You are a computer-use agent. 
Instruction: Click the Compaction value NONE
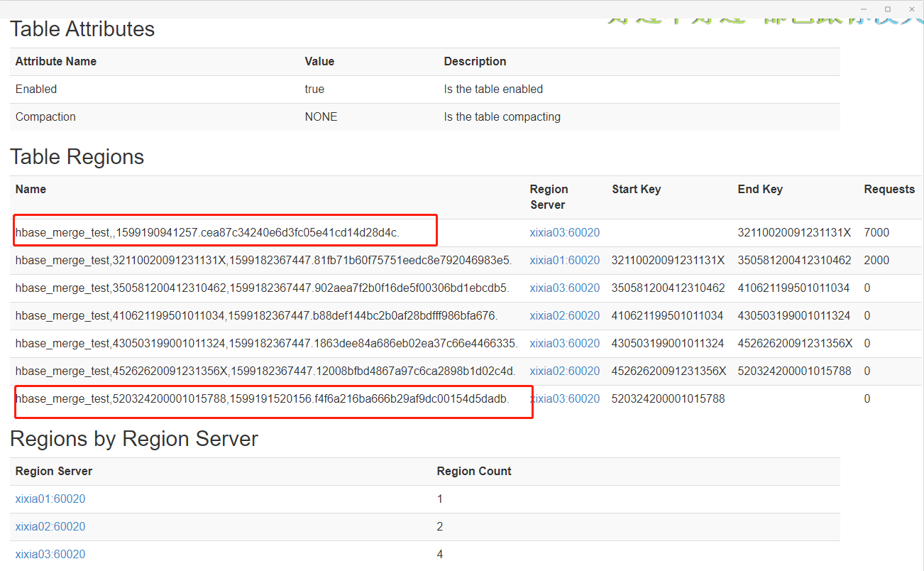click(321, 116)
